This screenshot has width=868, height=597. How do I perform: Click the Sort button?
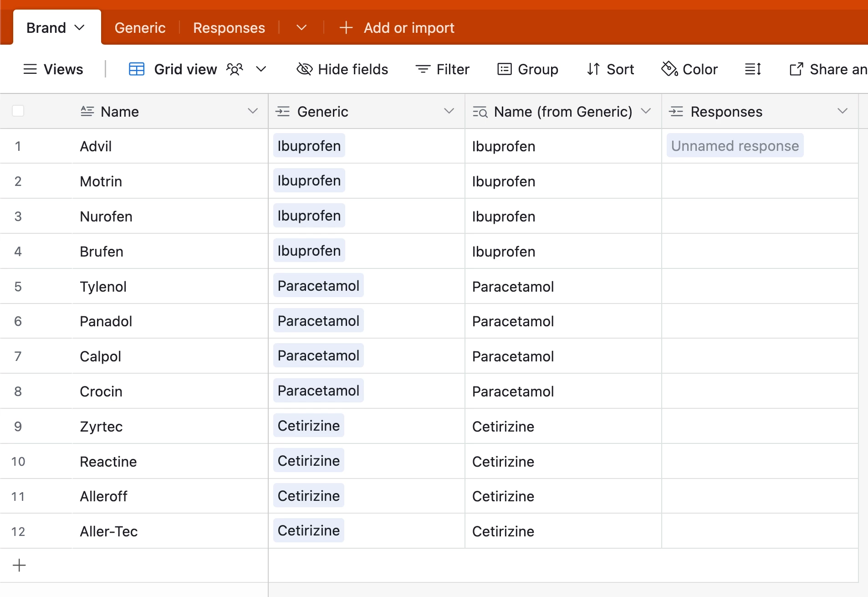(x=611, y=69)
